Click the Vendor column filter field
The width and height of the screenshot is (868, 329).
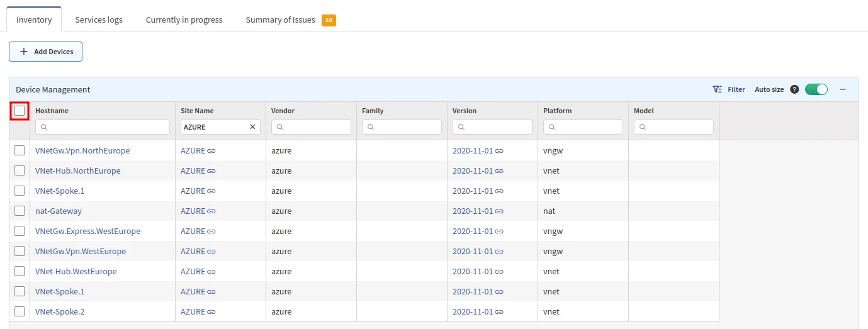click(312, 127)
